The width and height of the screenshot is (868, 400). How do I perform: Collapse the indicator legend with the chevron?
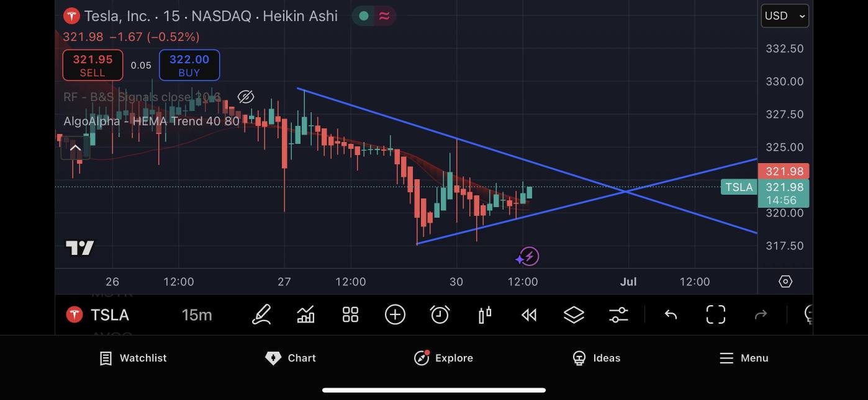tap(75, 148)
